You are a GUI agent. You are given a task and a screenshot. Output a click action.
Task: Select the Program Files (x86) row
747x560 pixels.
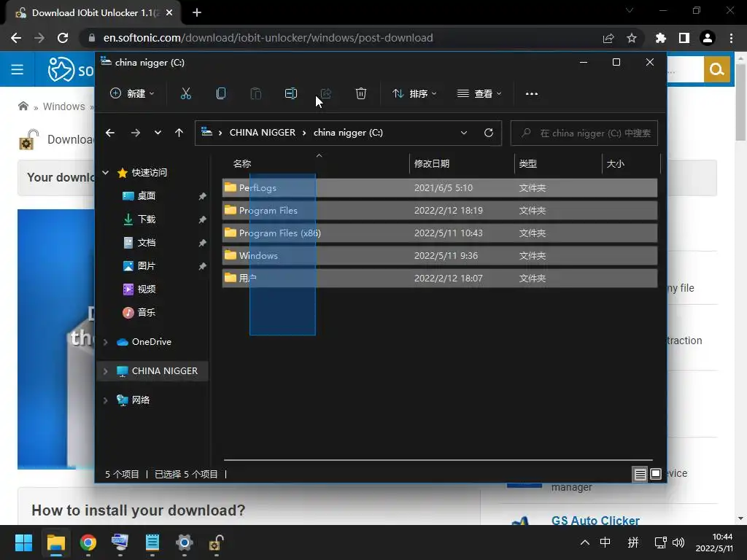[440, 233]
